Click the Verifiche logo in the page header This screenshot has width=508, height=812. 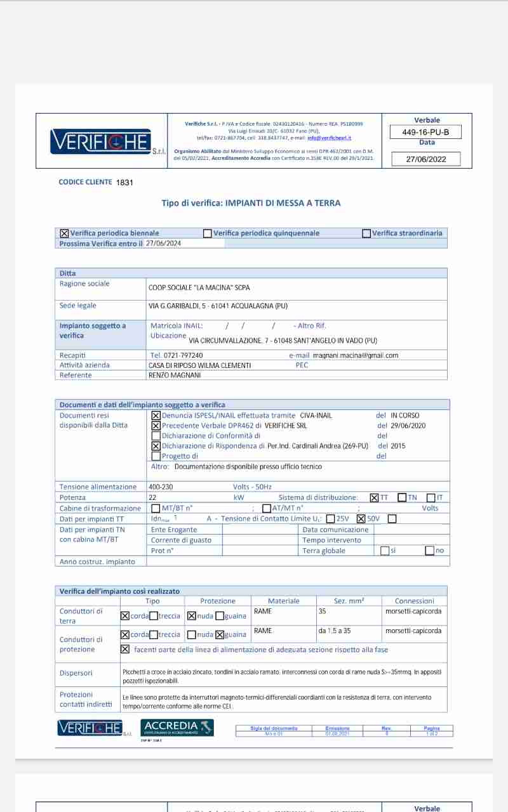click(100, 141)
